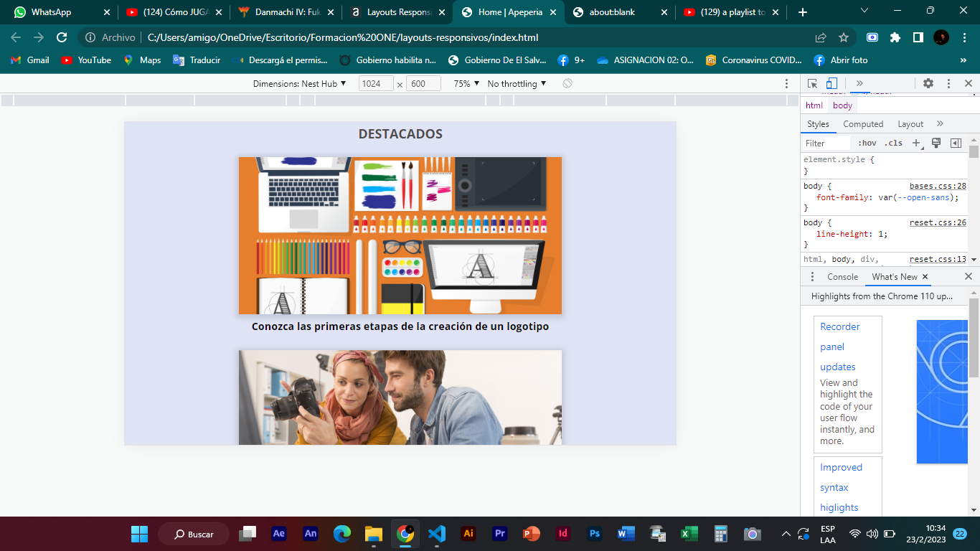Toggle the browser side panel icon

(x=918, y=37)
